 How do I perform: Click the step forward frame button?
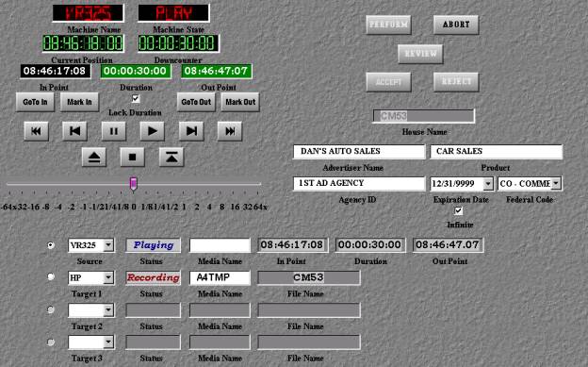[191, 131]
